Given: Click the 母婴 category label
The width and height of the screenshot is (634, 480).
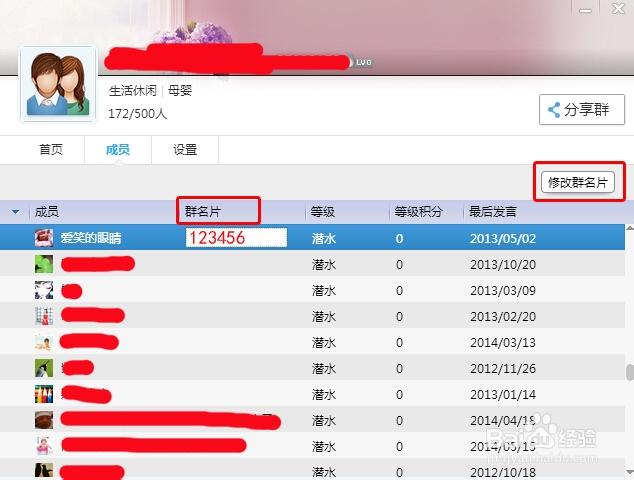Looking at the screenshot, I should [180, 91].
